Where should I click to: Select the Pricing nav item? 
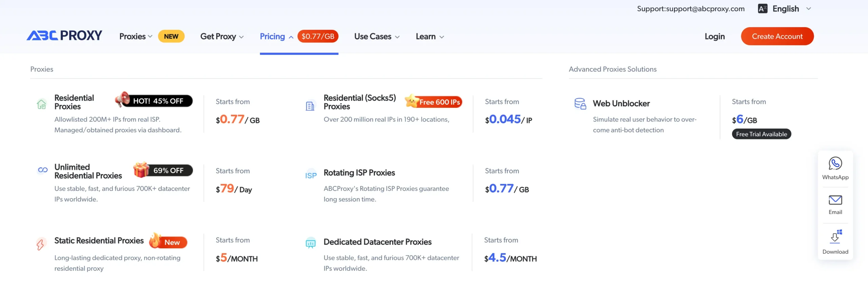(272, 36)
